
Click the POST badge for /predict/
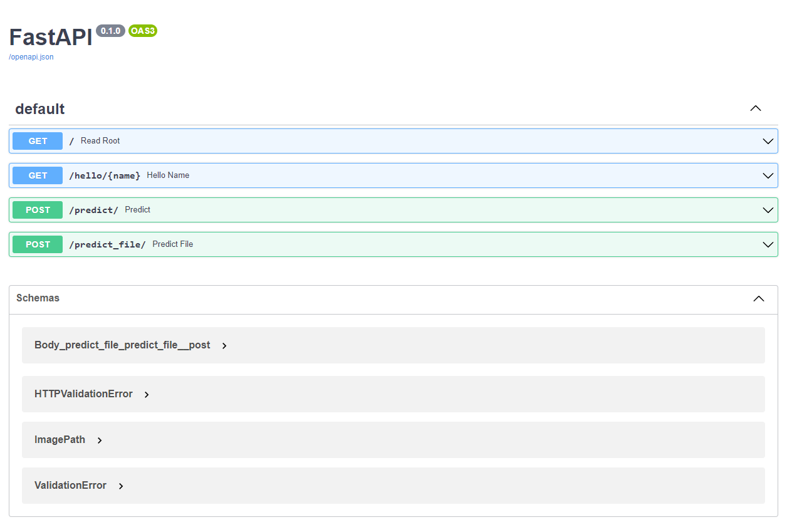(x=38, y=210)
